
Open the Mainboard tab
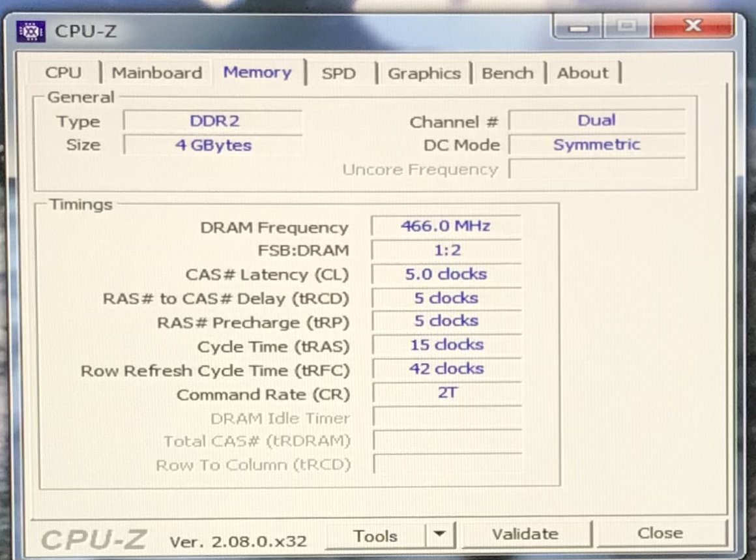(x=156, y=73)
